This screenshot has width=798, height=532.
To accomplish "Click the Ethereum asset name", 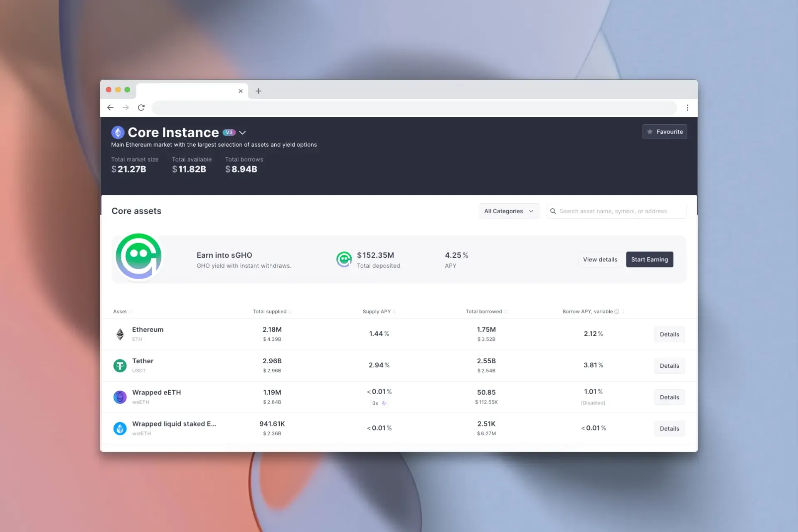I will click(x=148, y=330).
